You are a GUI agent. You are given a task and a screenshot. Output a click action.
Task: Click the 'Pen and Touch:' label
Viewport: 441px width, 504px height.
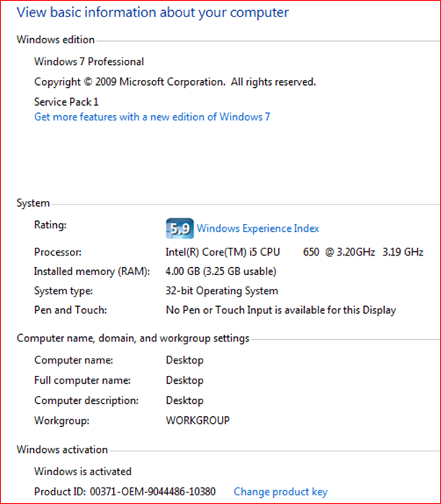point(71,310)
